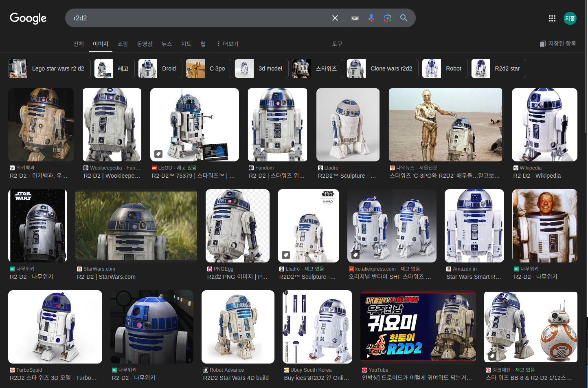Open the Google account avatar menu
Viewport: 588px width, 388px height.
pos(570,18)
